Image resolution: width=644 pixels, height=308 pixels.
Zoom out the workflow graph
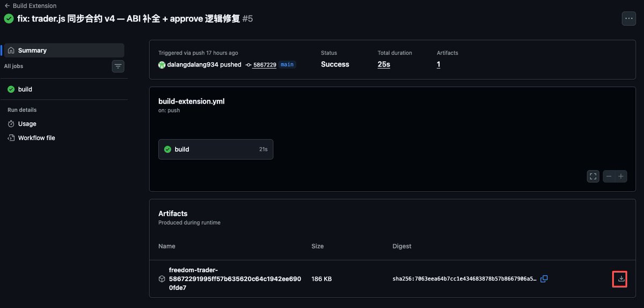coord(609,176)
